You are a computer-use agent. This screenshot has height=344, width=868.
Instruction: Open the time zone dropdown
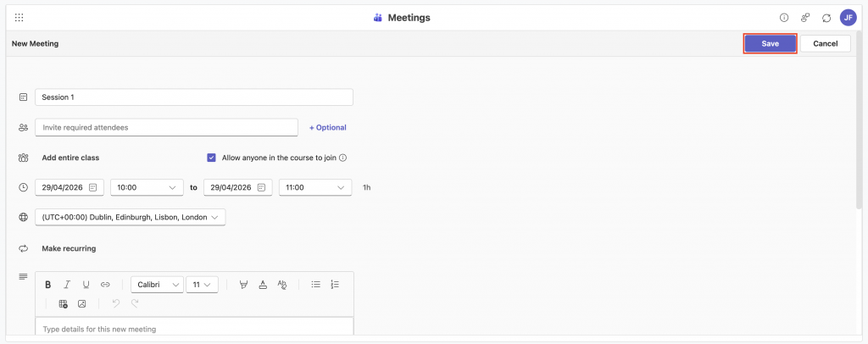130,218
